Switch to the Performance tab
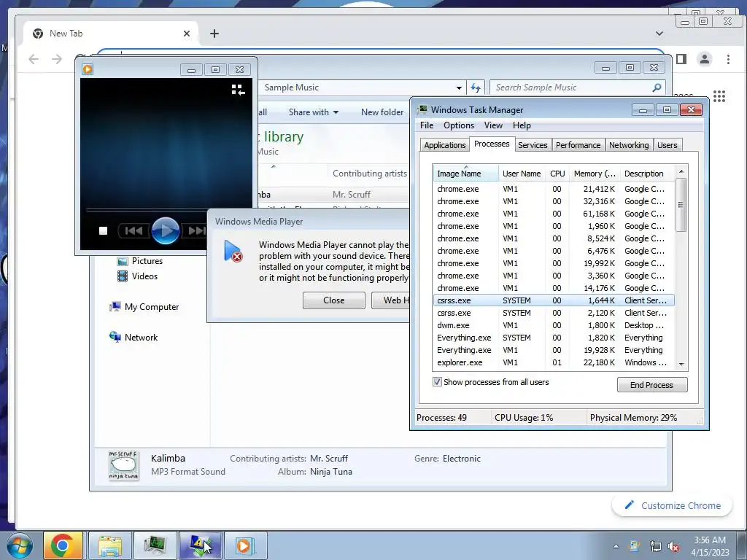Image resolution: width=747 pixels, height=560 pixels. 578,145
